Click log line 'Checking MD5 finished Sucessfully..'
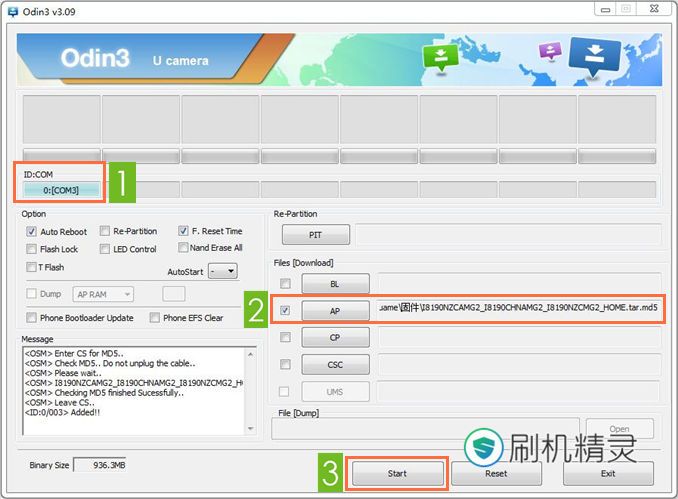The image size is (678, 499). pos(104,393)
